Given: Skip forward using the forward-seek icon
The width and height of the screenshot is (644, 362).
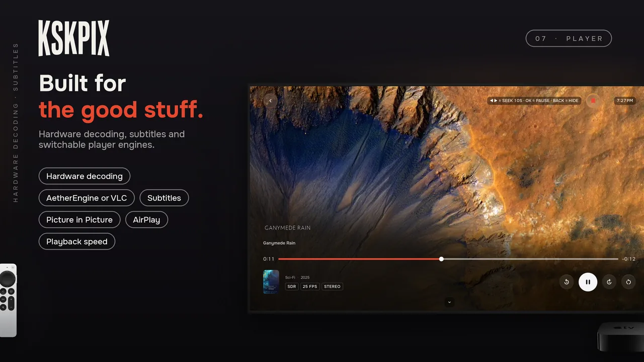Looking at the screenshot, I should pos(609,282).
